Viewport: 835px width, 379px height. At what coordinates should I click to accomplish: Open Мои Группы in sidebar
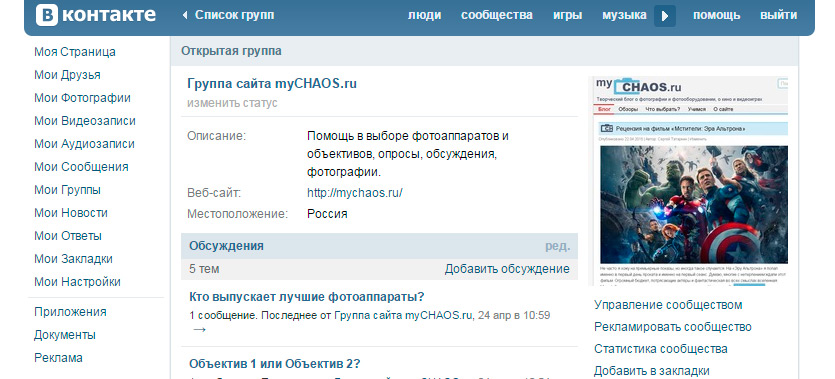pyautogui.click(x=67, y=190)
